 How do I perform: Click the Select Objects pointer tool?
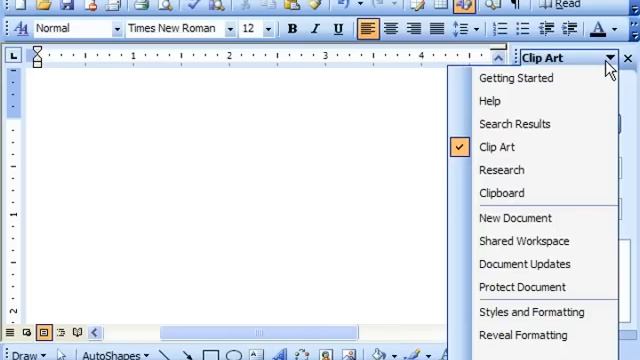[61, 354]
